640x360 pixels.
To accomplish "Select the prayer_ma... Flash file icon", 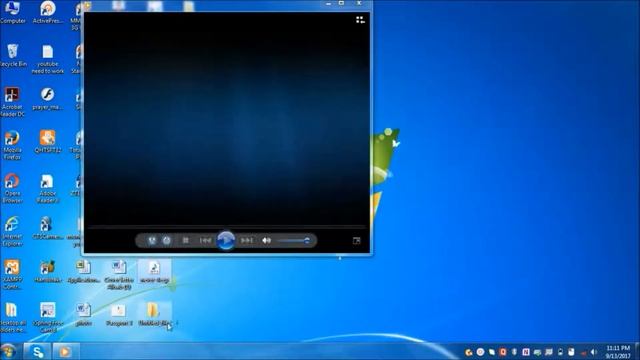I will click(x=47, y=99).
